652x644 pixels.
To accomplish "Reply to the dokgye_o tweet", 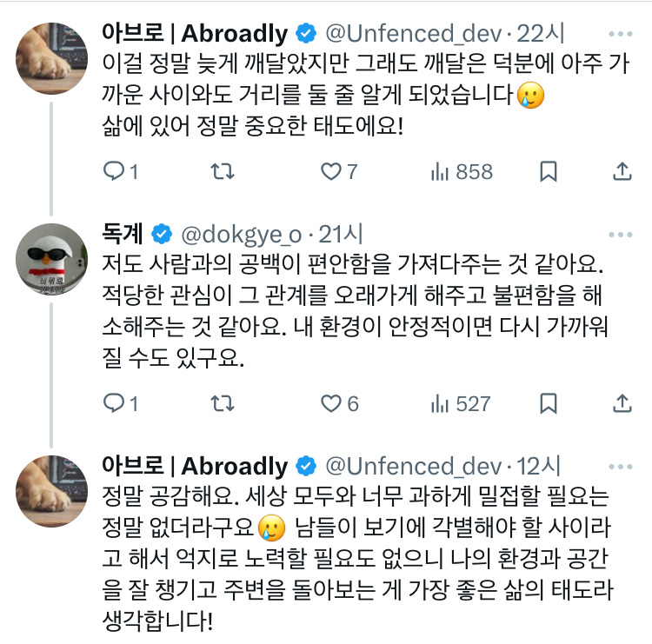I will point(116,403).
